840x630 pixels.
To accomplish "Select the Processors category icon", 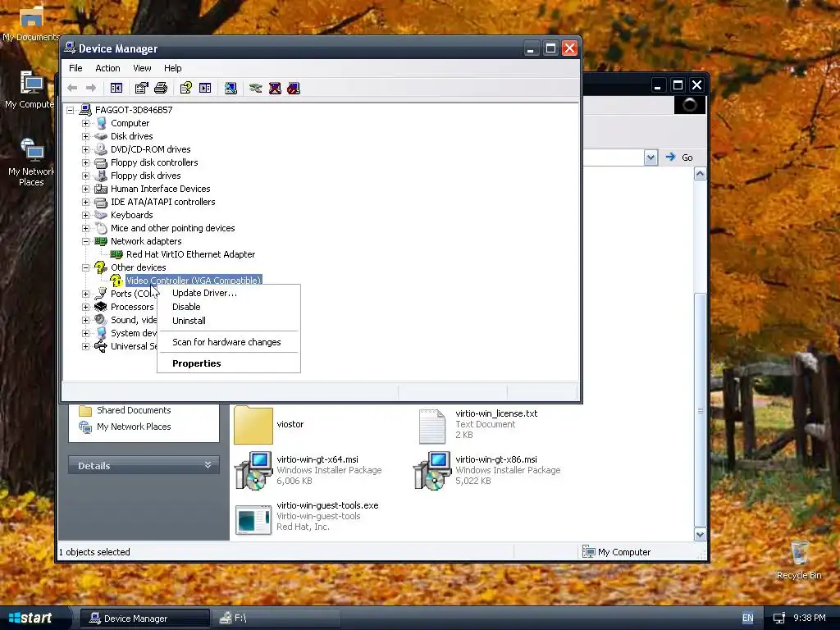I will [101, 307].
